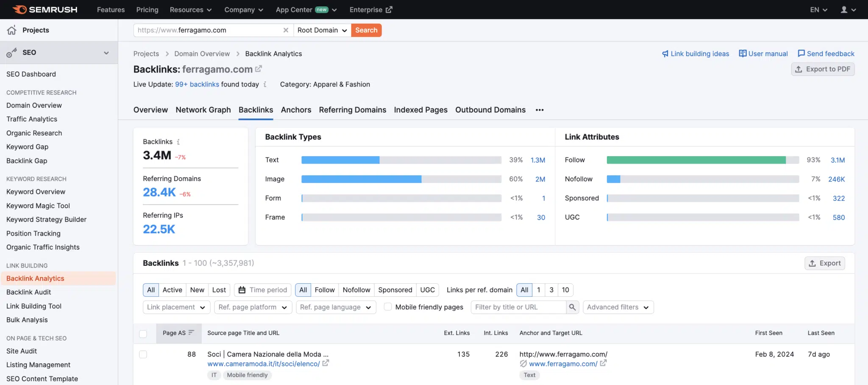Select the Active backlinks filter
868x385 pixels.
[x=172, y=290]
